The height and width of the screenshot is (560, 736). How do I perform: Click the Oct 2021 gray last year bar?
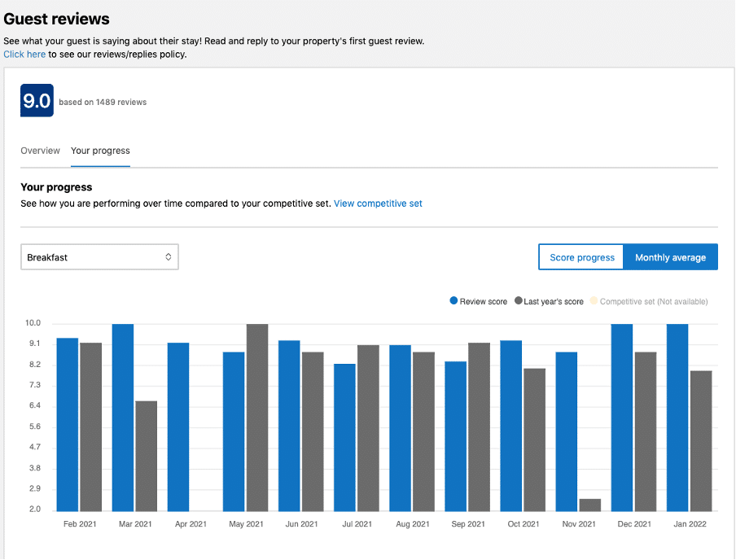click(535, 440)
